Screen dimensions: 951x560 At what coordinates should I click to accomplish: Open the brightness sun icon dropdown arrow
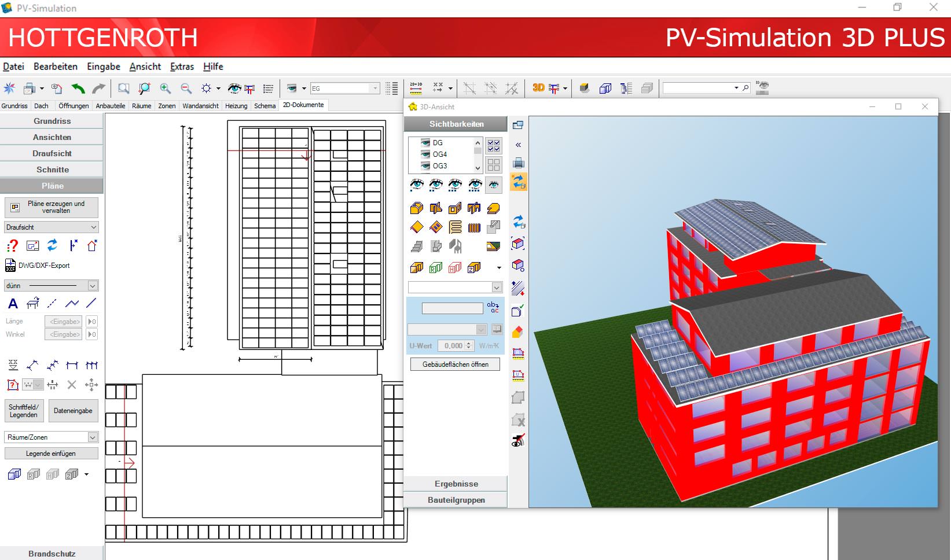tap(218, 89)
